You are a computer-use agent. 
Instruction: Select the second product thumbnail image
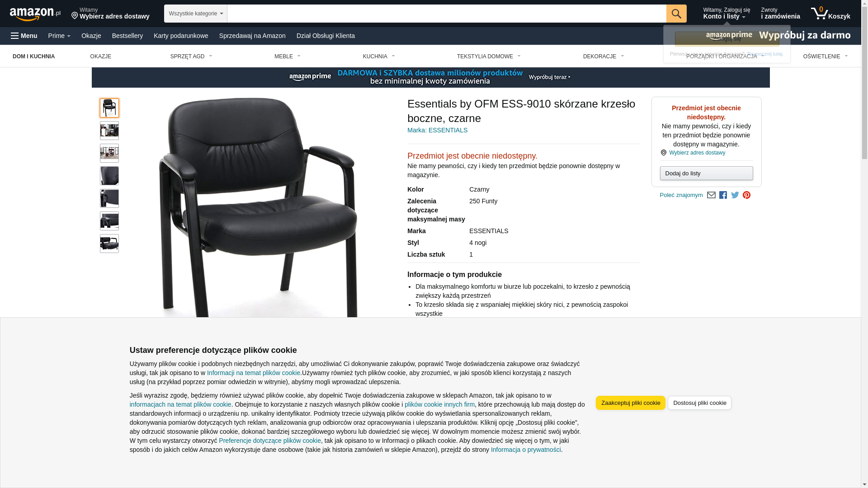click(109, 131)
